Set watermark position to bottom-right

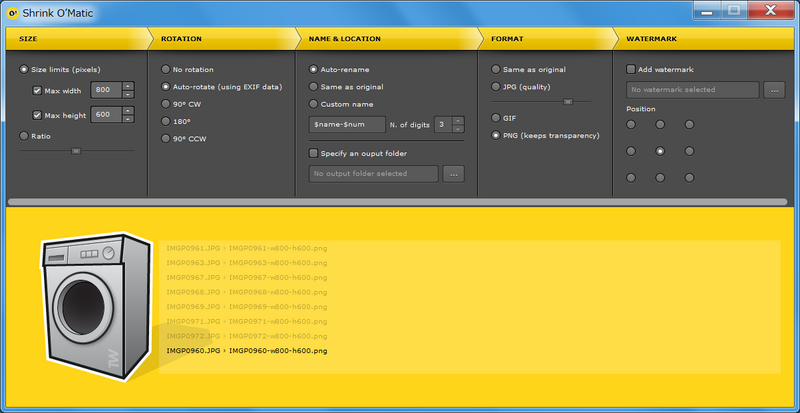689,178
